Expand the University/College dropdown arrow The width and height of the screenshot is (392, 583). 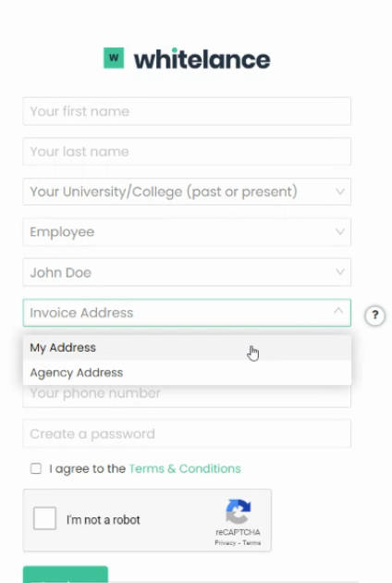point(339,192)
